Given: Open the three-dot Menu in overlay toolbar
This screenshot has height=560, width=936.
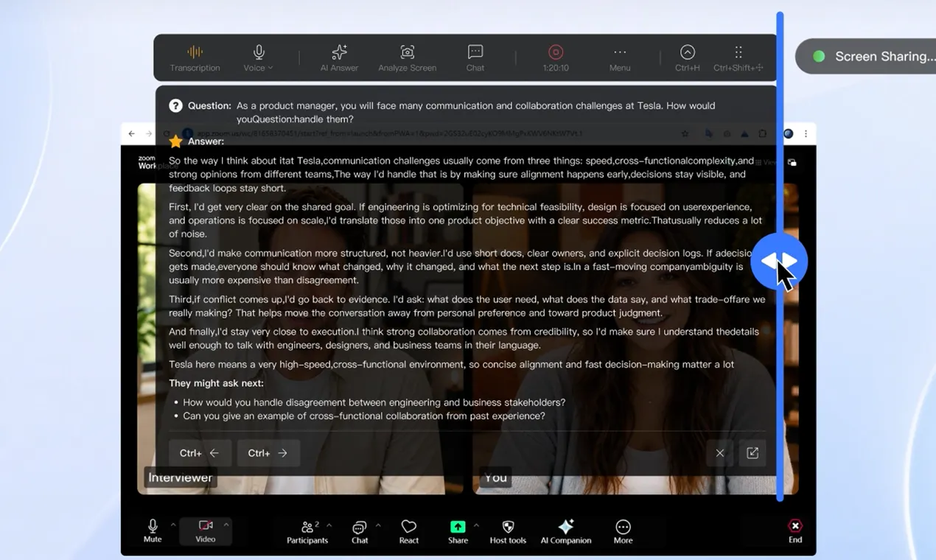Looking at the screenshot, I should pos(620,57).
